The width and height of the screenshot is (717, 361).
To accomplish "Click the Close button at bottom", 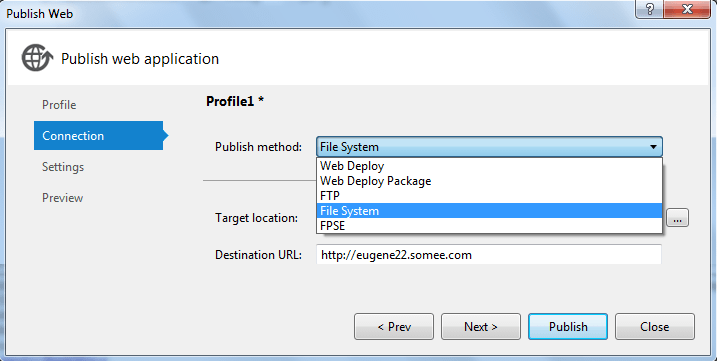I will 655,327.
